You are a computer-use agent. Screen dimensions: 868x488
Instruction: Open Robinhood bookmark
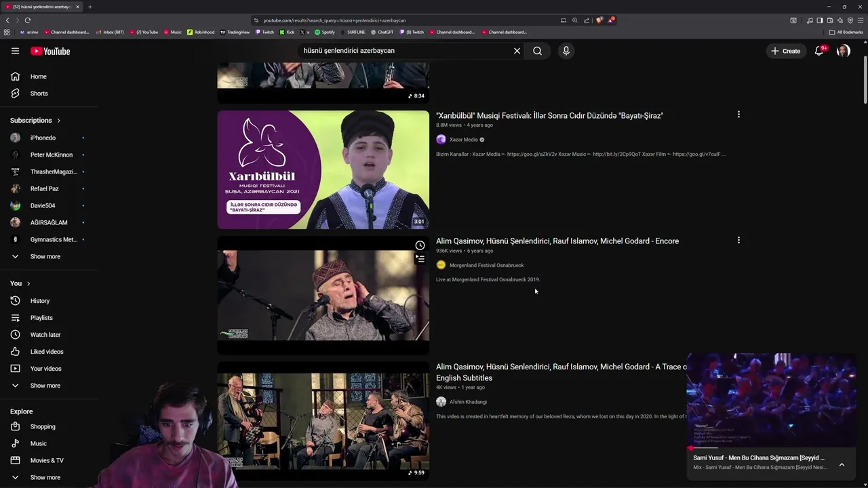click(x=201, y=32)
